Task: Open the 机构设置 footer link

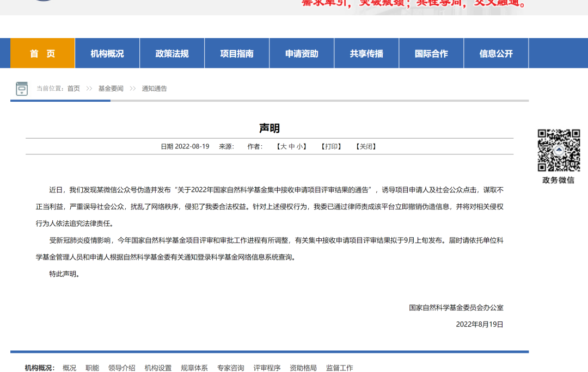Action: click(x=158, y=368)
